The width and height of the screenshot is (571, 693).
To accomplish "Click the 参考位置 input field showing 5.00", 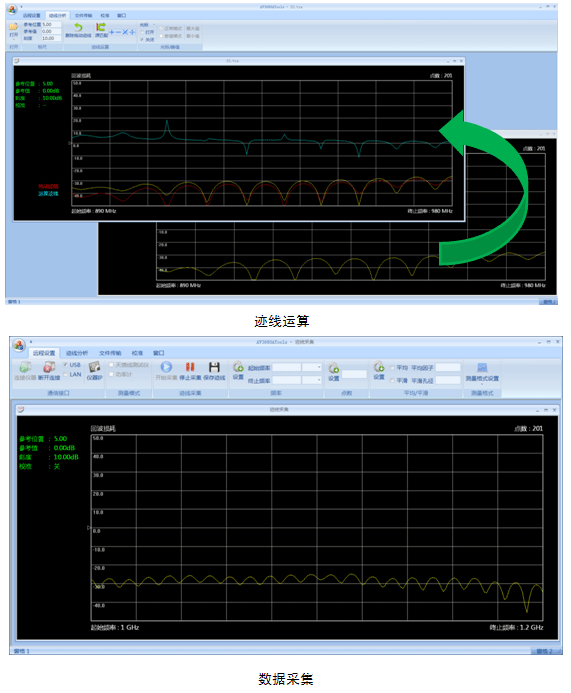I will coord(51,25).
